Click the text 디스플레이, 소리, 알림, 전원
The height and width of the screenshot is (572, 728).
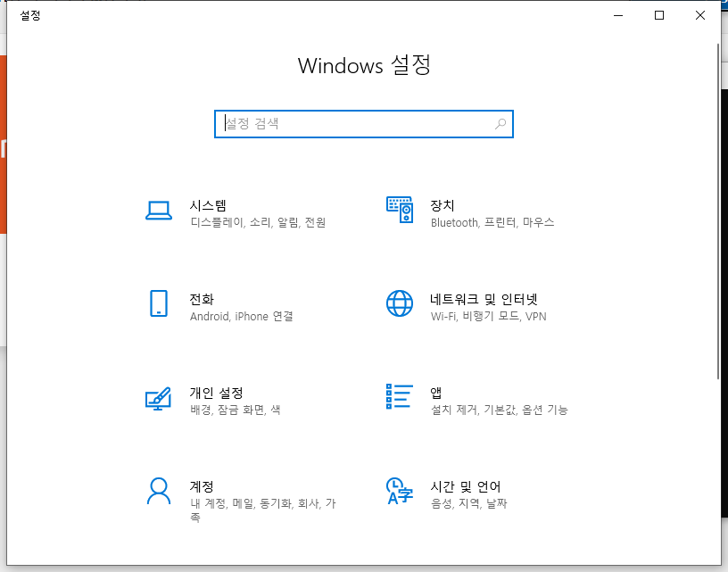click(x=258, y=222)
